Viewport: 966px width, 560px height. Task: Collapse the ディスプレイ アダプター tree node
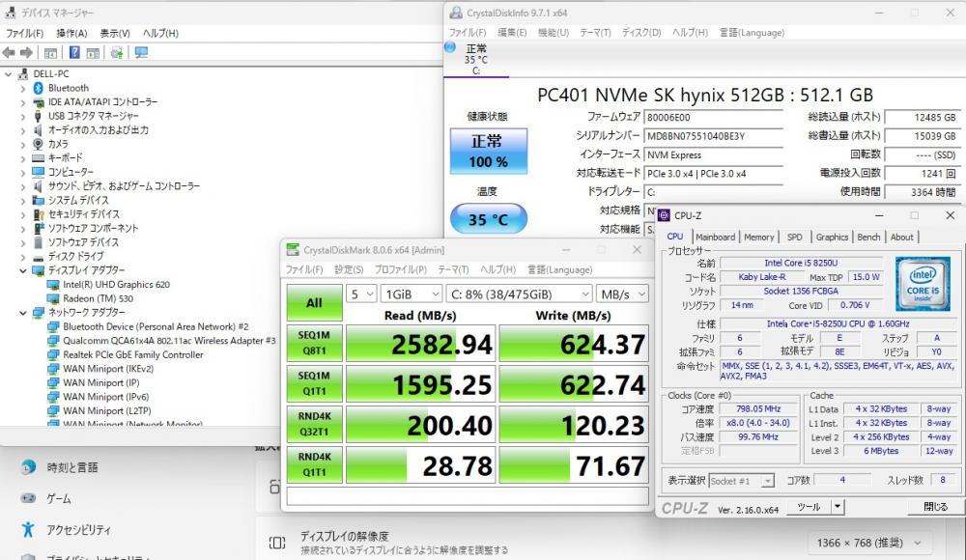(23, 271)
